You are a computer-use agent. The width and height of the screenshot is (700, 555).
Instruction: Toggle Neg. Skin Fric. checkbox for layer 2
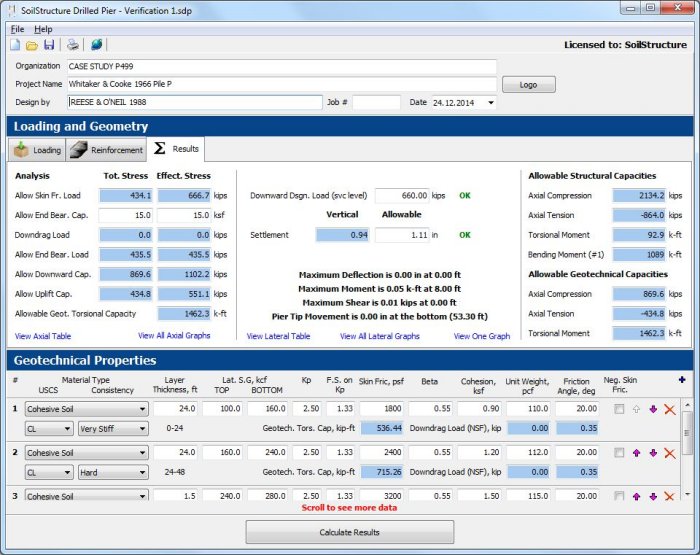(619, 453)
